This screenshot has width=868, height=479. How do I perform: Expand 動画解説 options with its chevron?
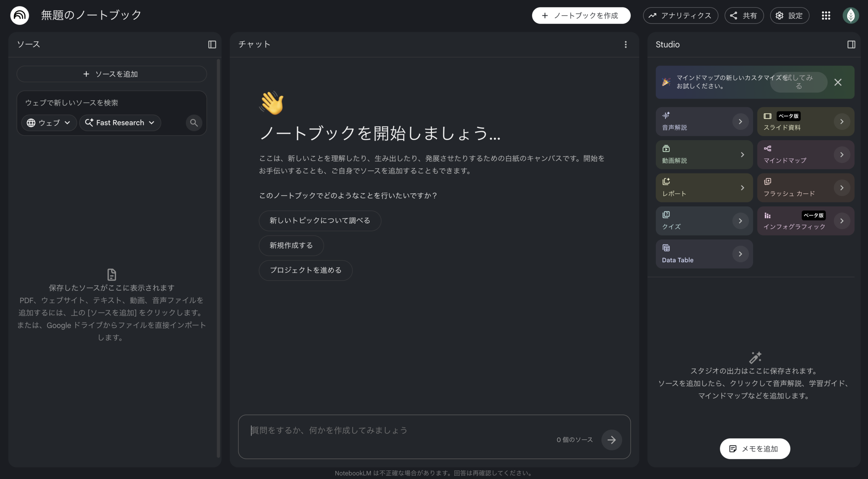click(x=742, y=154)
